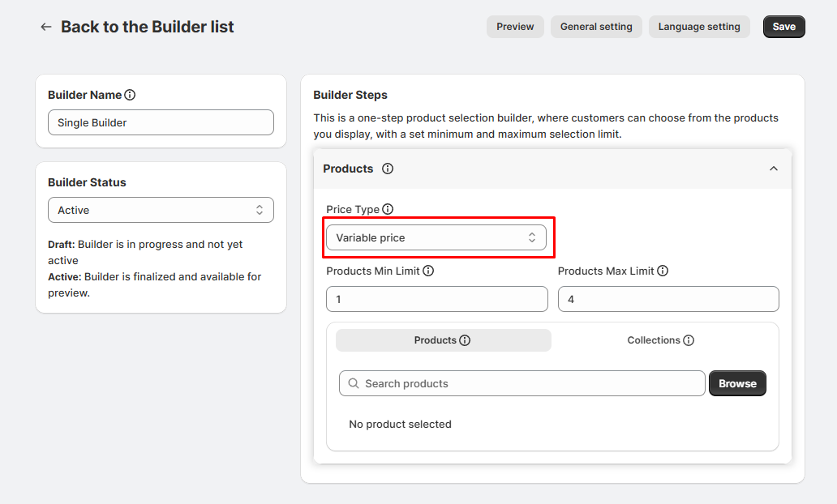Collapse the Products section chevron
The height and width of the screenshot is (504, 837).
773,169
